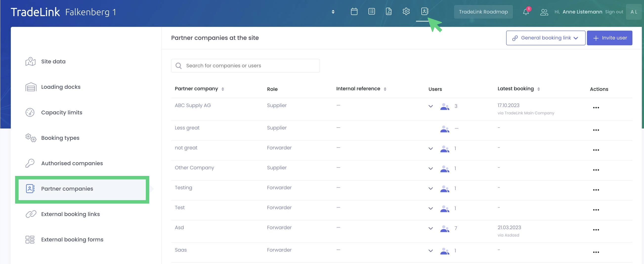Expand users list for Asd company

pos(430,228)
